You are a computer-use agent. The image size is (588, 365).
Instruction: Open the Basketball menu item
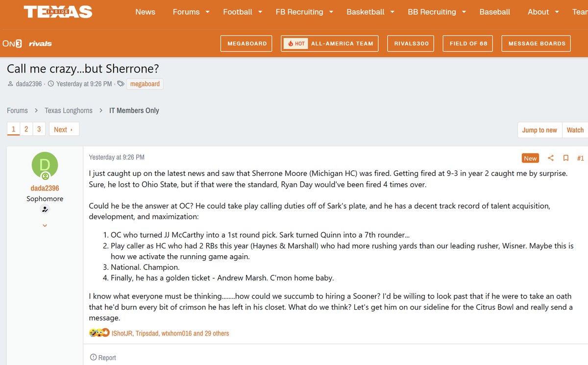click(366, 12)
